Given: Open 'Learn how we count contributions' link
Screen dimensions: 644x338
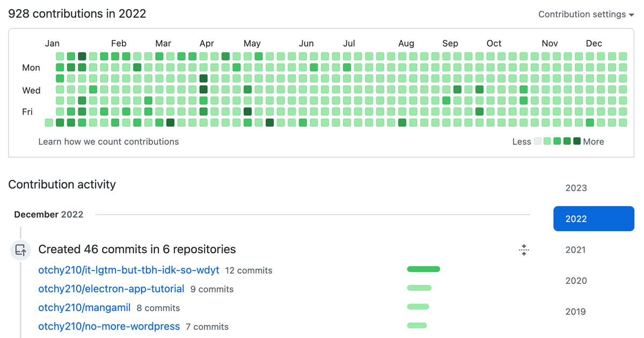Looking at the screenshot, I should click(108, 142).
